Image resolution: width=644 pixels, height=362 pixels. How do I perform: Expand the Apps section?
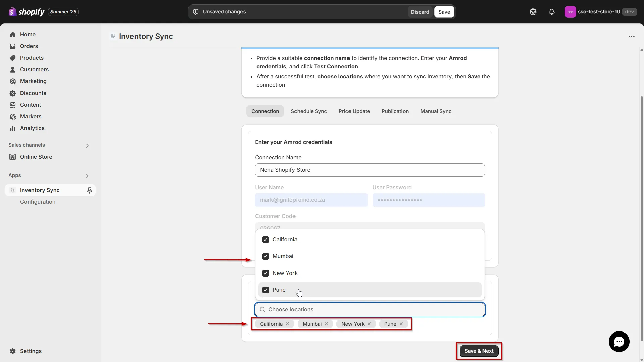coord(87,176)
